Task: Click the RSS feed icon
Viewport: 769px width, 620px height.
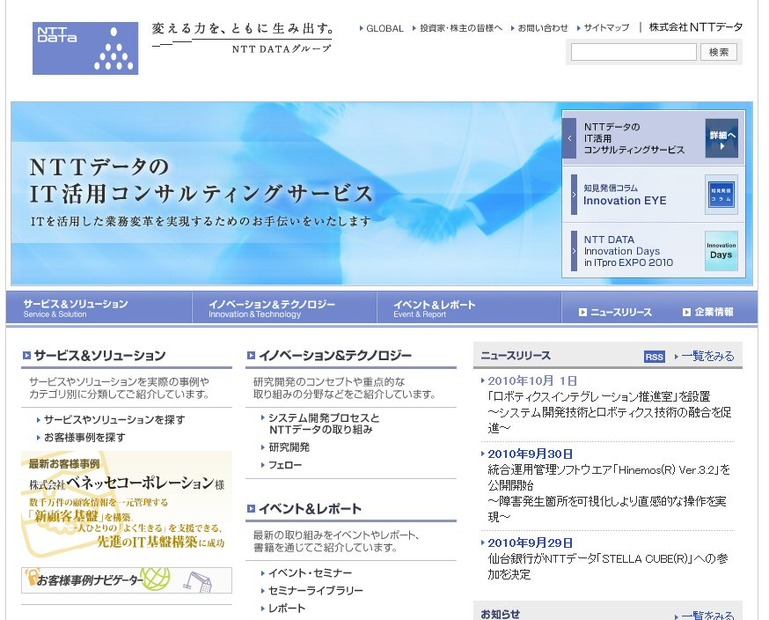Action: coord(654,357)
